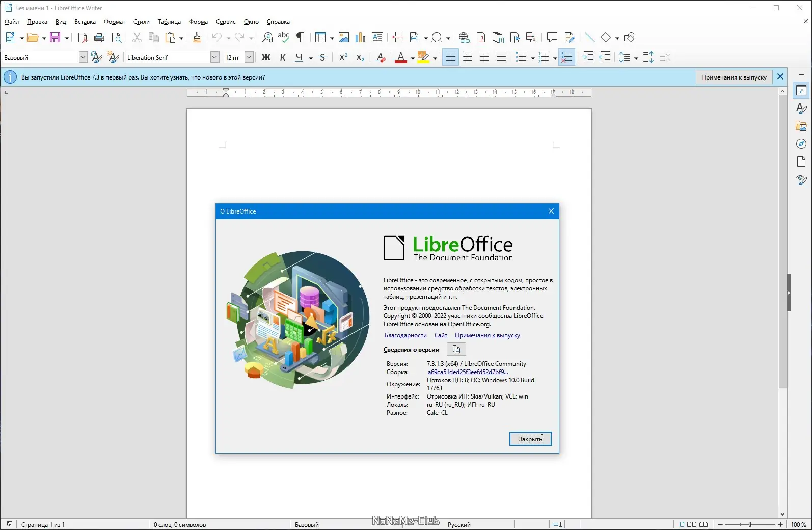Open the underline style dropdown arrow
Viewport: 812px width, 530px height.
311,58
